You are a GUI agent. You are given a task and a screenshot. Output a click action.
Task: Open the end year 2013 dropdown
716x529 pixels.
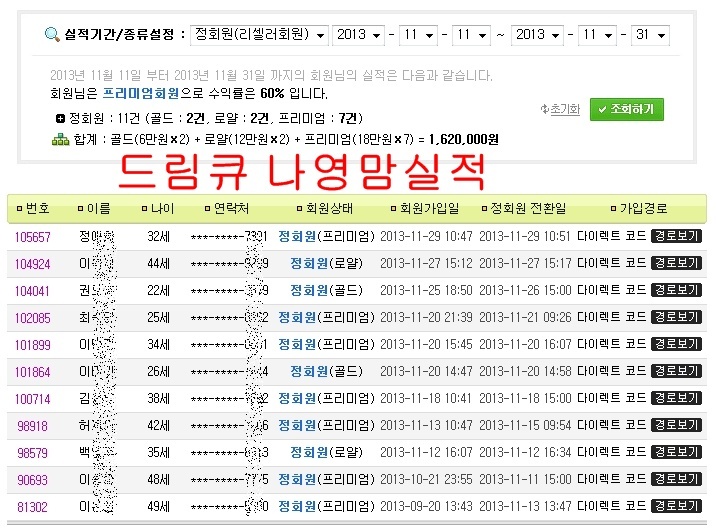[x=537, y=35]
